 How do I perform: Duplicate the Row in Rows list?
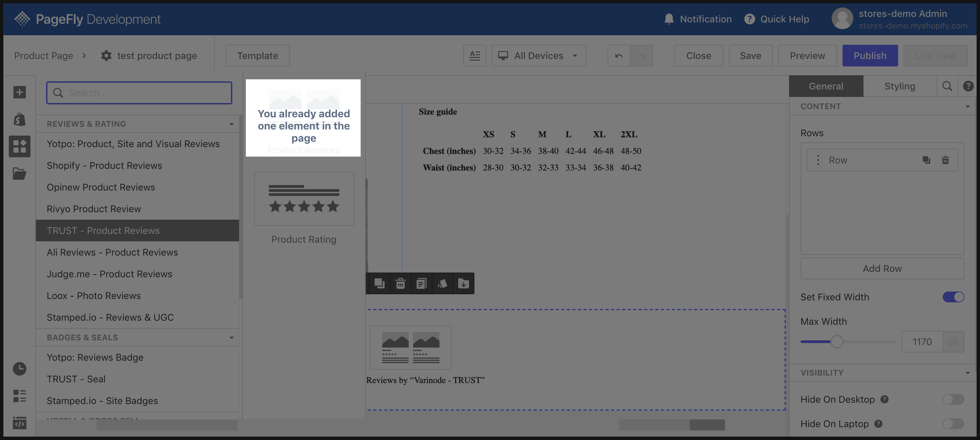click(926, 160)
